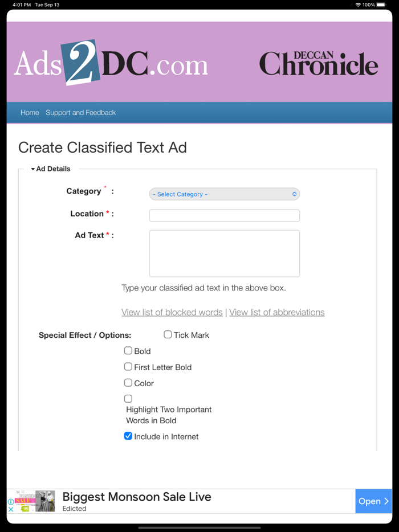View list of blocked words

[172, 312]
